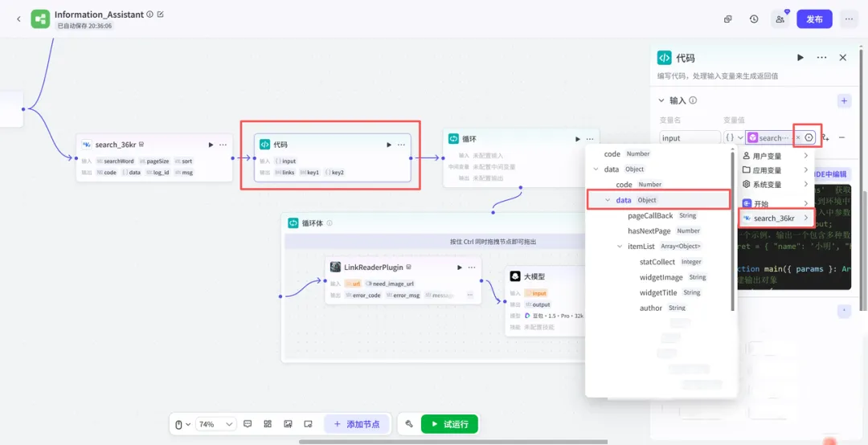This screenshot has width=868, height=445.
Task: Select the LinkReaderPlugin node title
Action: pyautogui.click(x=373, y=267)
